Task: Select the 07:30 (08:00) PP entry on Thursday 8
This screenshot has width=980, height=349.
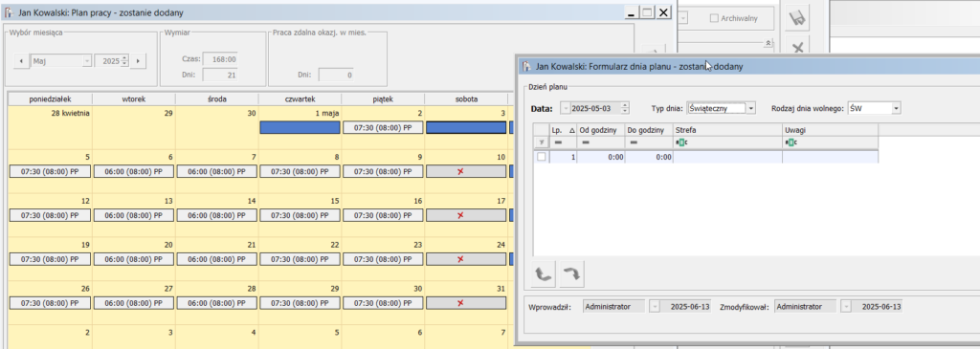Action: pos(300,171)
